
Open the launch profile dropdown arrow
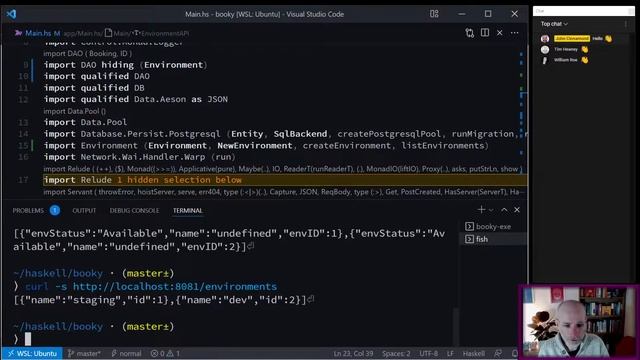click(x=491, y=210)
